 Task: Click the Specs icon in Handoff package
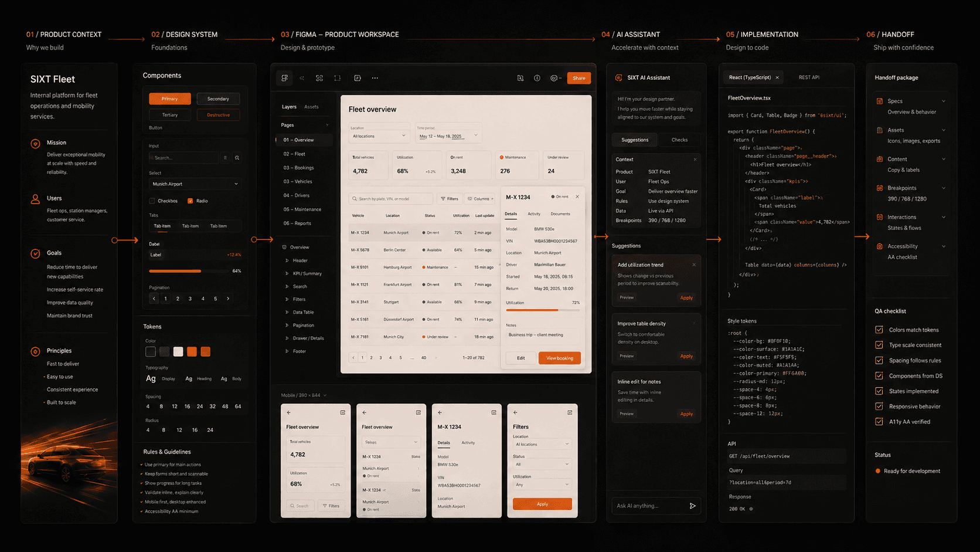click(880, 101)
